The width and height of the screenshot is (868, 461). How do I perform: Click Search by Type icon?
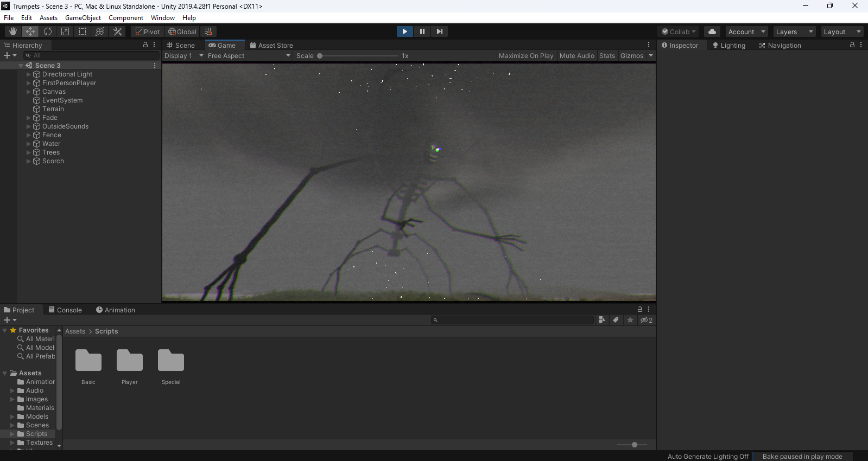point(601,320)
